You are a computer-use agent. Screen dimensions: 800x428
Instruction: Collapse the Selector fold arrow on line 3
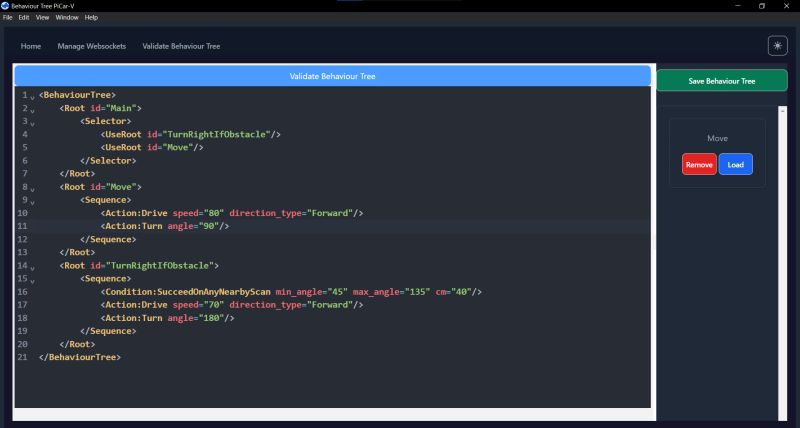tap(32, 123)
